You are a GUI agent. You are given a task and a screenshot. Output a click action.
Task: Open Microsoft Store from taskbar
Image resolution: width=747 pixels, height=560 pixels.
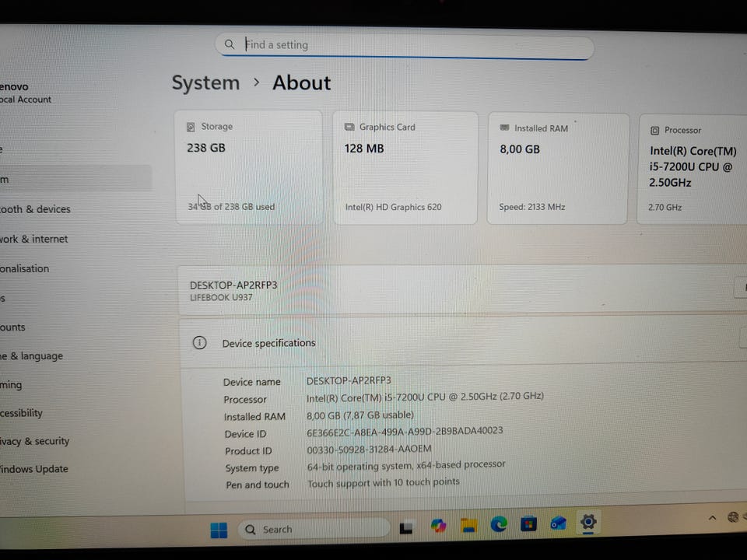click(x=528, y=523)
